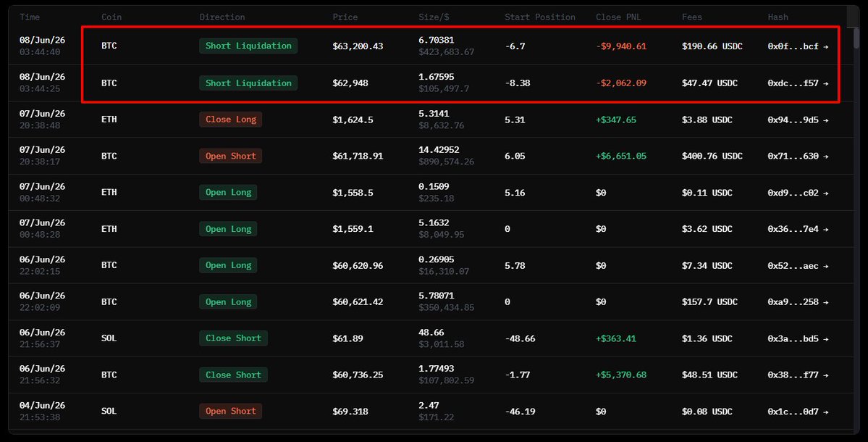
Task: Click the Hash column header
Action: (x=778, y=17)
